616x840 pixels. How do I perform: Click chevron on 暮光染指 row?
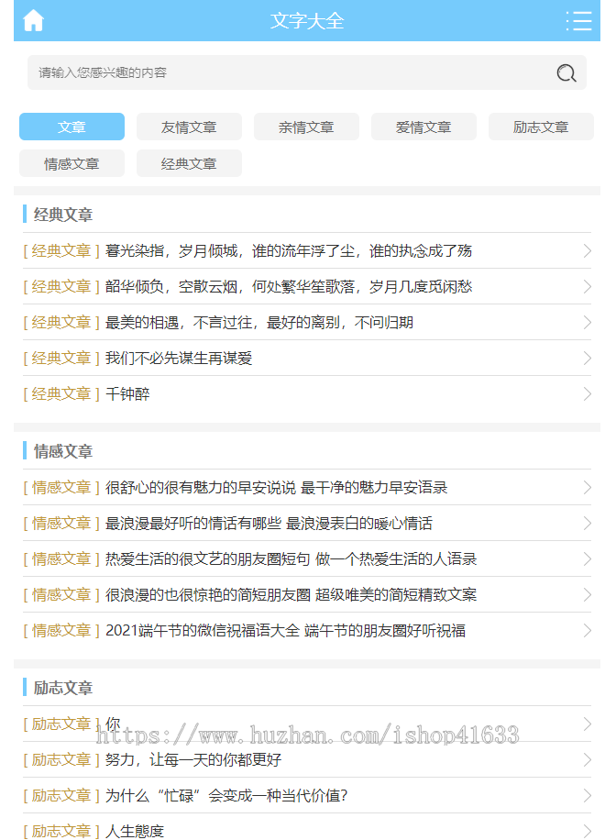pyautogui.click(x=587, y=250)
